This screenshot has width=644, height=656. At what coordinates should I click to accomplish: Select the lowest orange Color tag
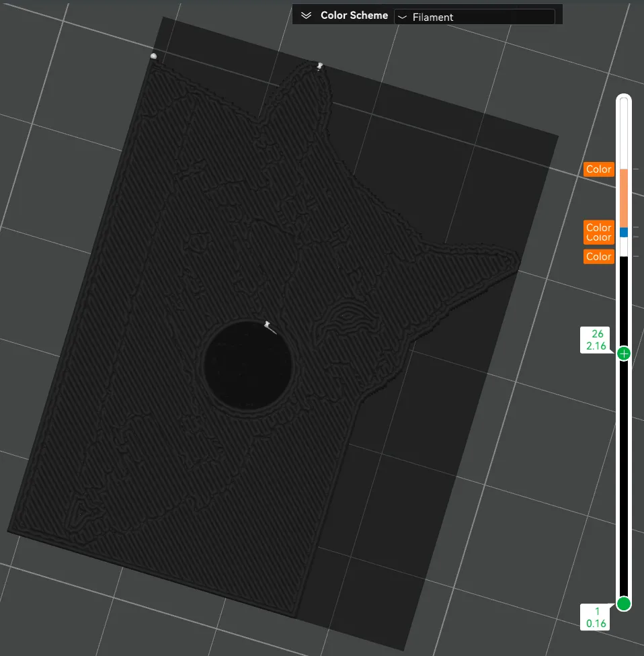(x=598, y=257)
